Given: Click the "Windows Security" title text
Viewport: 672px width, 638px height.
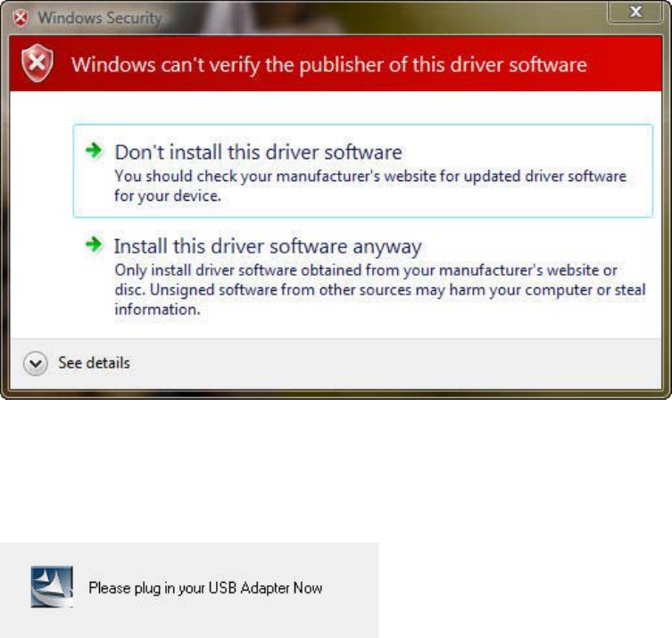Looking at the screenshot, I should [100, 18].
